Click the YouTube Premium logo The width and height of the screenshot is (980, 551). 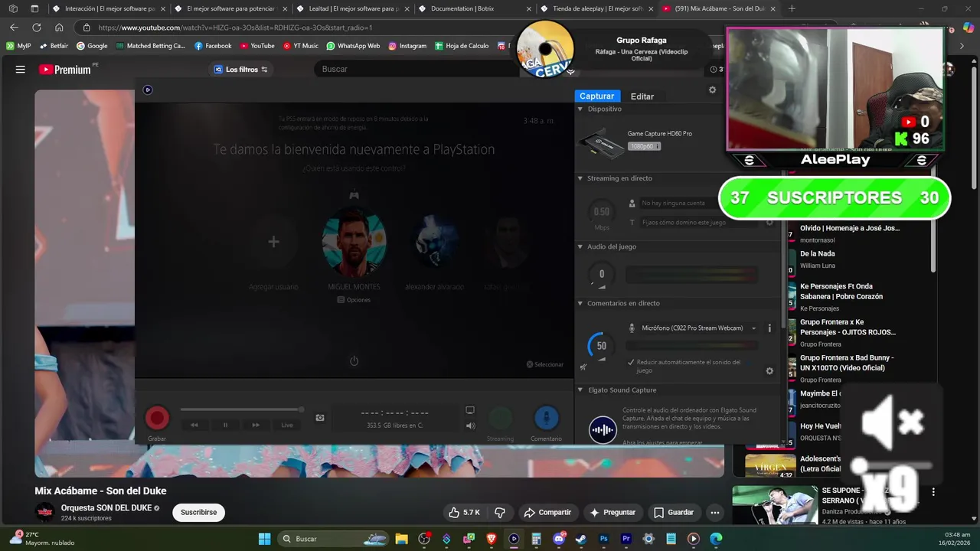tap(65, 70)
